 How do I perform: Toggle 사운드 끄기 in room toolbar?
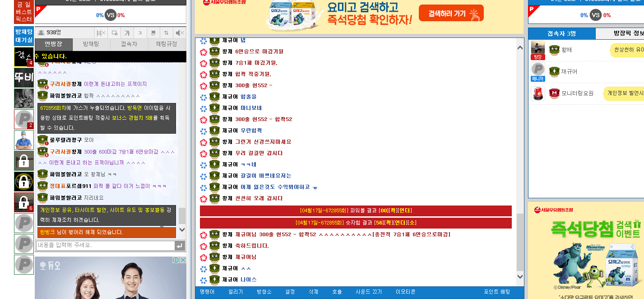tap(369, 292)
